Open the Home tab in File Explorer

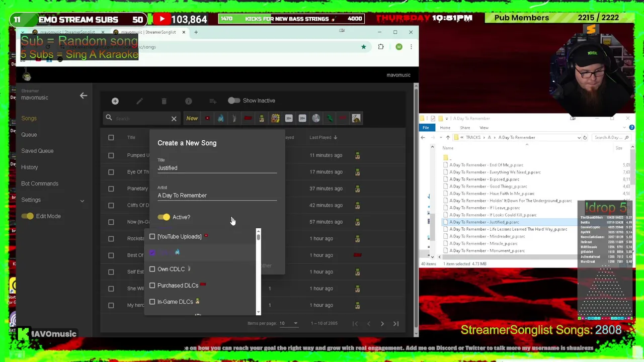click(445, 128)
